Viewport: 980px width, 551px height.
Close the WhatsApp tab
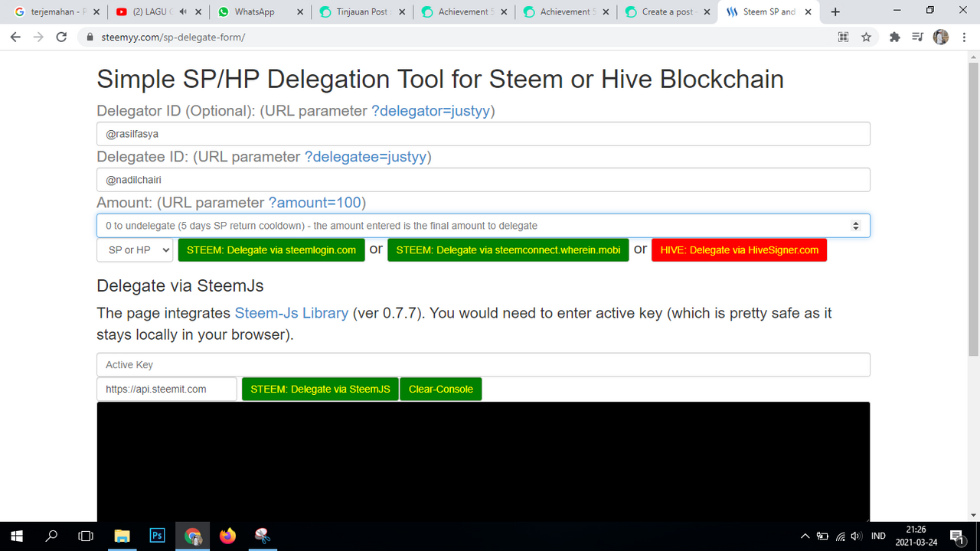[x=299, y=12]
